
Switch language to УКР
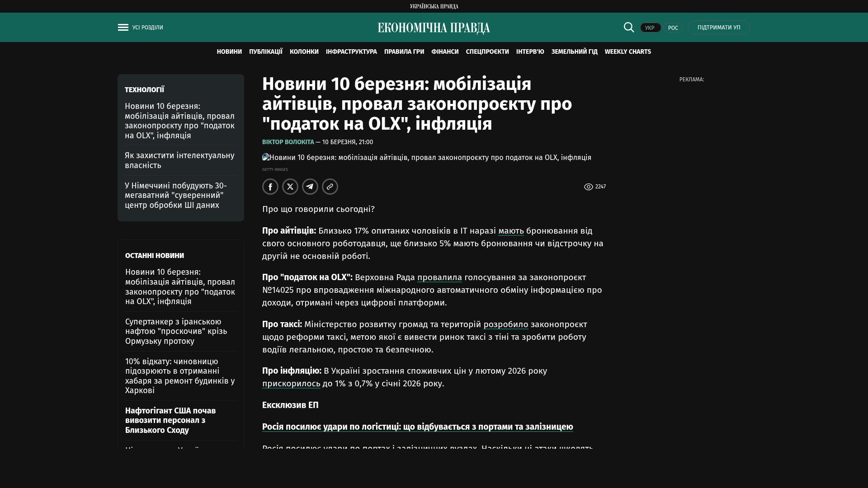(x=650, y=28)
